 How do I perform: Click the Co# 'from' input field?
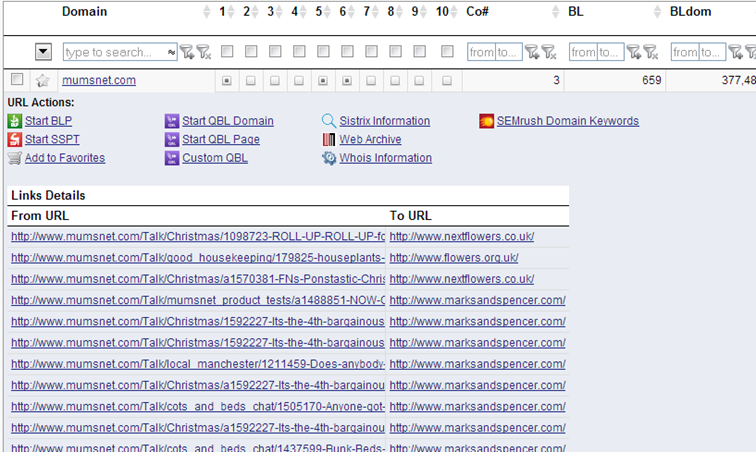click(x=481, y=52)
